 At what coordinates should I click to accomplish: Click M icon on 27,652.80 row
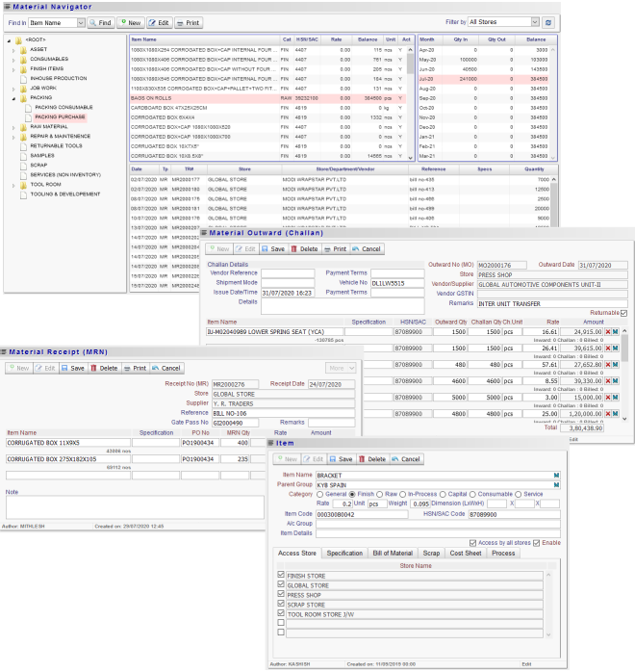click(x=616, y=365)
